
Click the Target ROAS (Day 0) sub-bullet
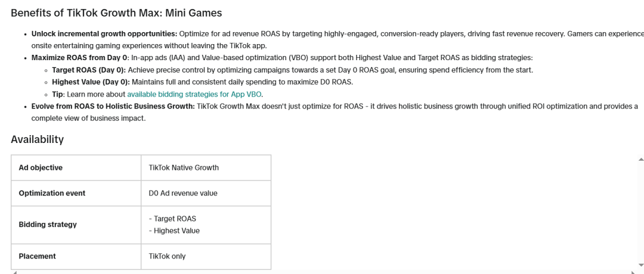pyautogui.click(x=89, y=70)
